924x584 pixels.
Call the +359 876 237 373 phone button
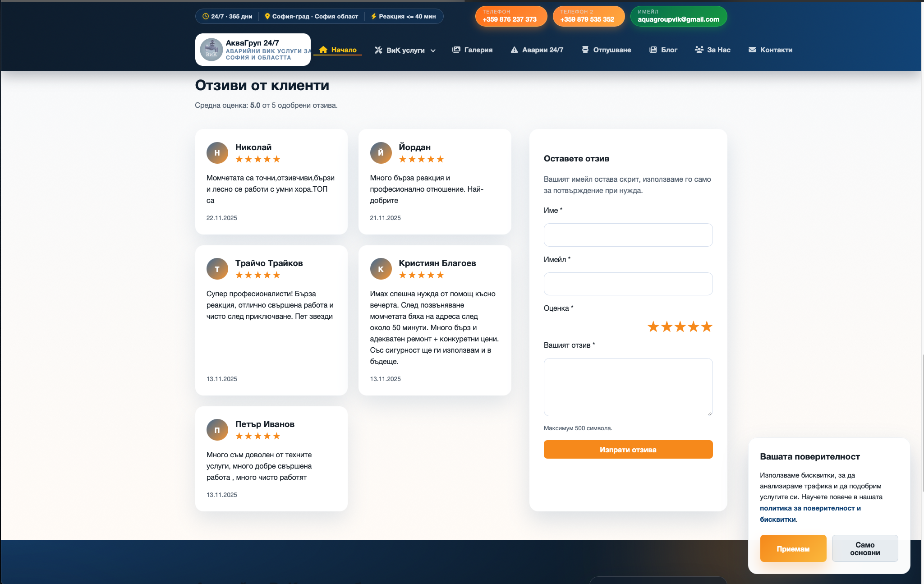[x=510, y=16]
